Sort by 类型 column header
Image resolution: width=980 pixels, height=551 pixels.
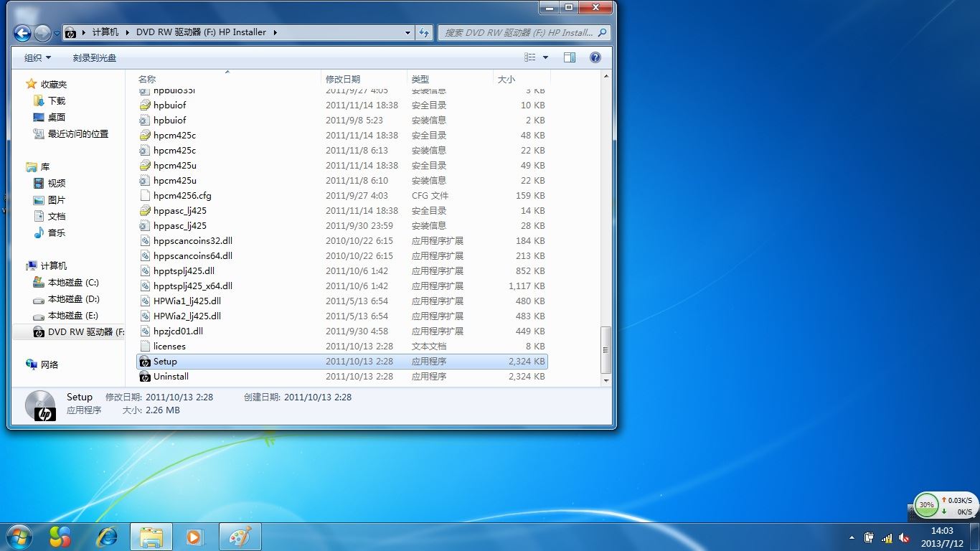pos(420,79)
